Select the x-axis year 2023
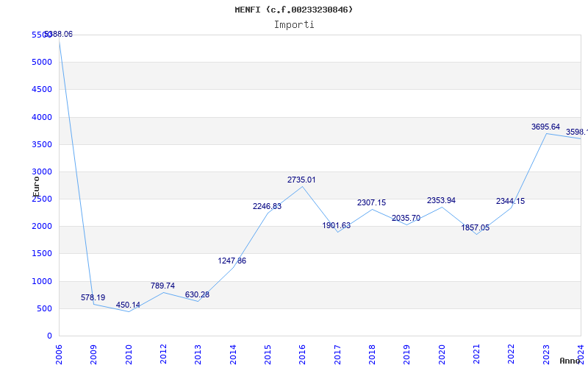 pos(546,354)
